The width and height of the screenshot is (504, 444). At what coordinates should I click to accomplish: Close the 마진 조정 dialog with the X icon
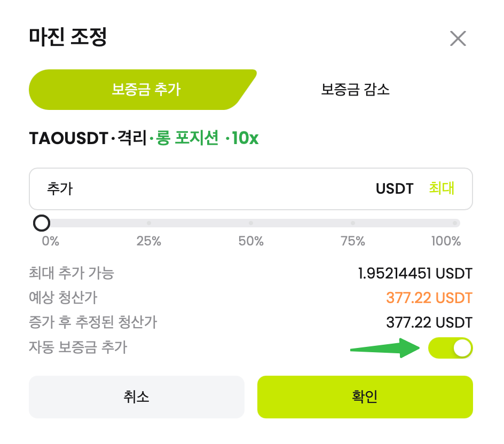458,38
